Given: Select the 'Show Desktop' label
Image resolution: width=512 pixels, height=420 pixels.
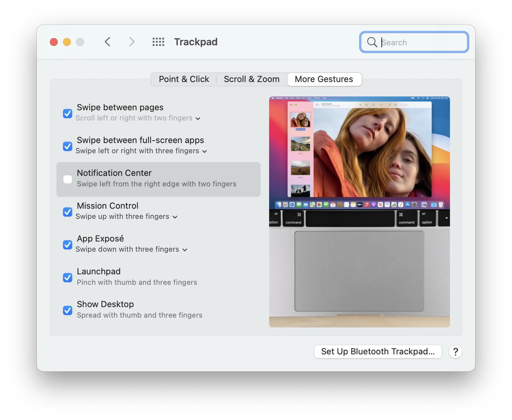Looking at the screenshot, I should coord(105,304).
